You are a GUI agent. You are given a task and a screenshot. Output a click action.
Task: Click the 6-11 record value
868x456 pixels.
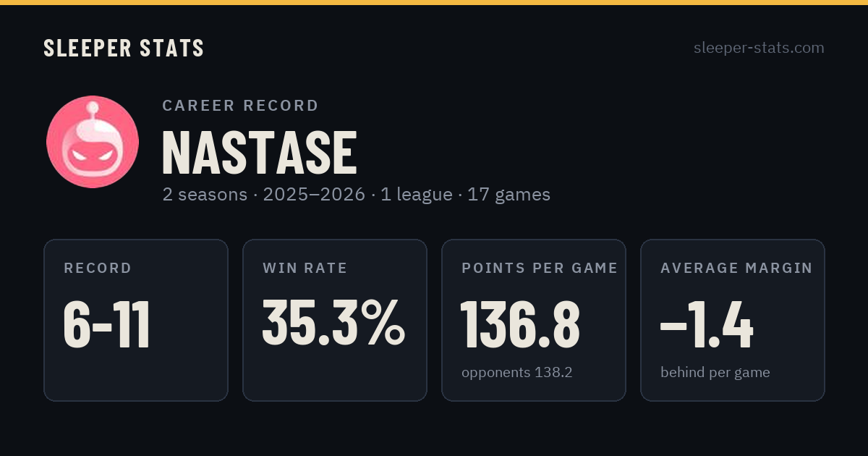pos(107,325)
